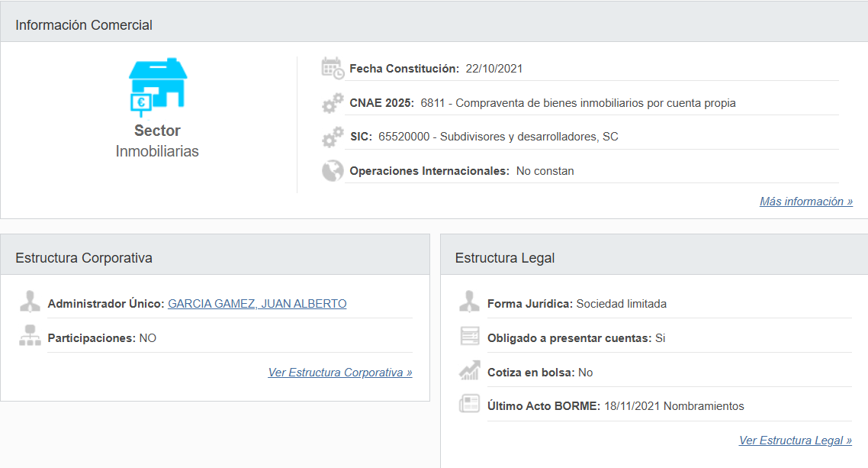Click the 'Inmobiliarias' sector name text
The image size is (868, 468).
pyautogui.click(x=157, y=151)
